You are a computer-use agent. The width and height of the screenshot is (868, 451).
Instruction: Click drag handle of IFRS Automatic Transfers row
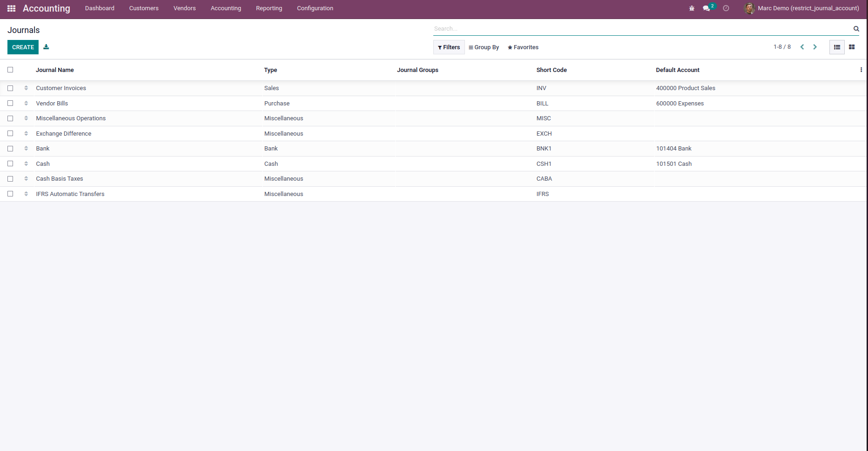click(26, 194)
